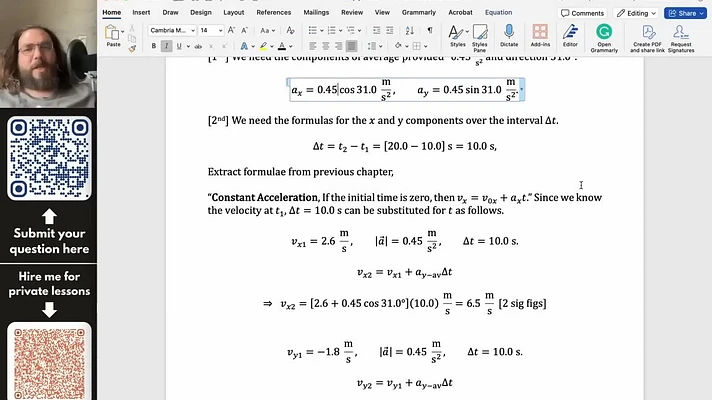The image size is (712, 400).
Task: Open the Mailings tab
Action: [x=316, y=12]
